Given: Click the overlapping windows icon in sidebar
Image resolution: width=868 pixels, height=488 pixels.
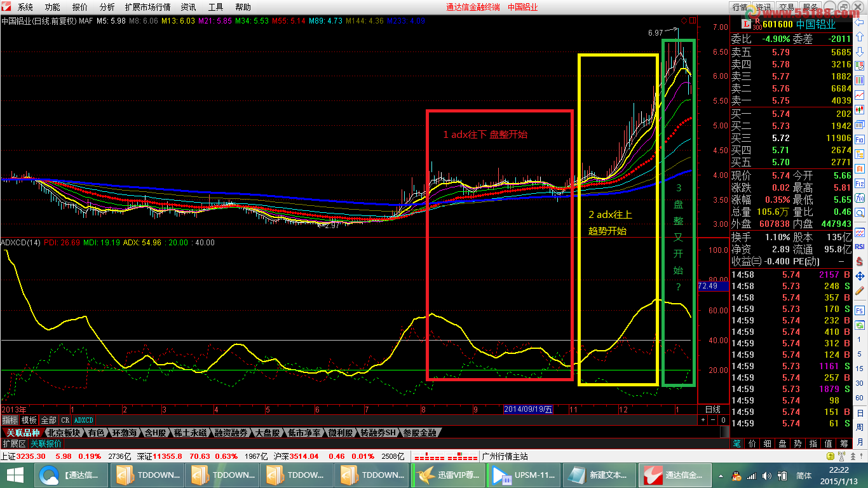Looking at the screenshot, I should [859, 123].
